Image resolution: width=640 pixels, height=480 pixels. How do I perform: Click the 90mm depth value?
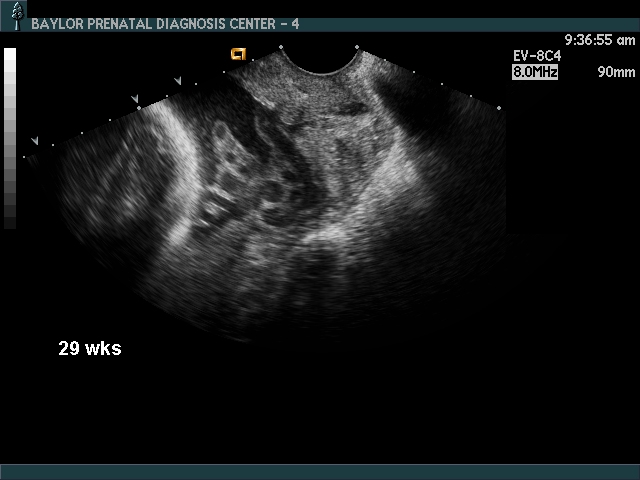(616, 72)
